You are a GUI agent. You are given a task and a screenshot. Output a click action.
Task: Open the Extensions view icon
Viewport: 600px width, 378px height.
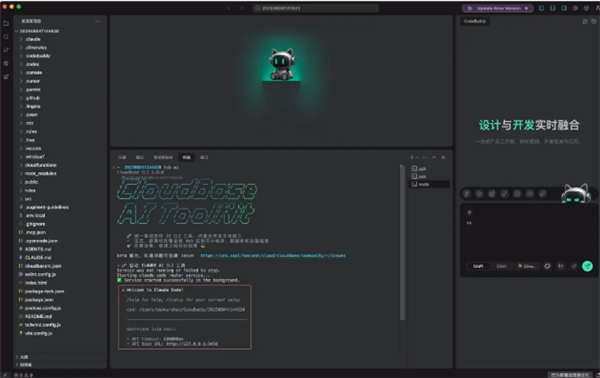tap(6, 77)
